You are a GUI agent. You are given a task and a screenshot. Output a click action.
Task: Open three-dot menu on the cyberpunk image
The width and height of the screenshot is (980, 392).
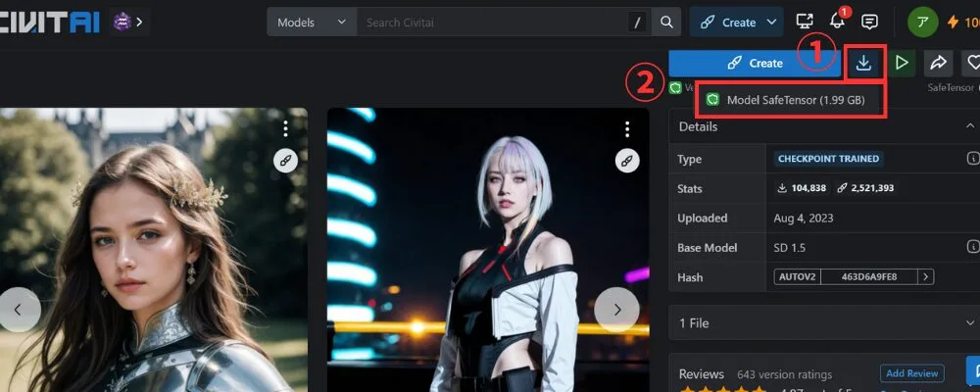[627, 129]
